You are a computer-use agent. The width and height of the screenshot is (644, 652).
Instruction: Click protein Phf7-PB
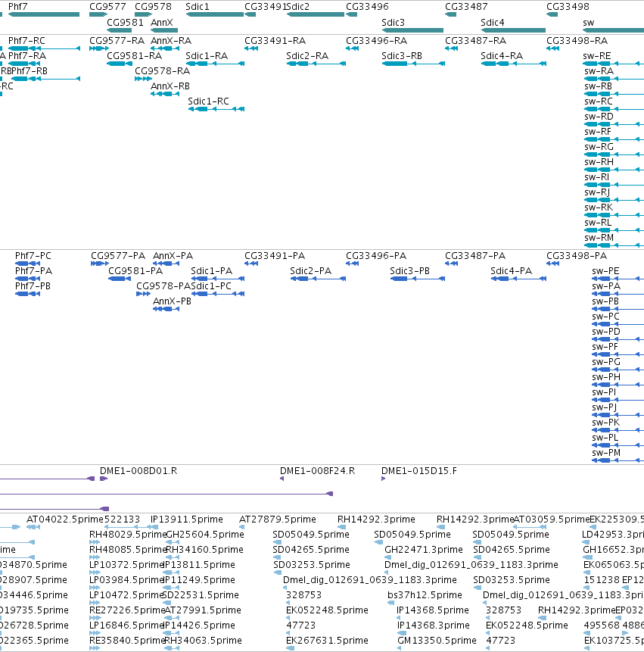(x=27, y=294)
